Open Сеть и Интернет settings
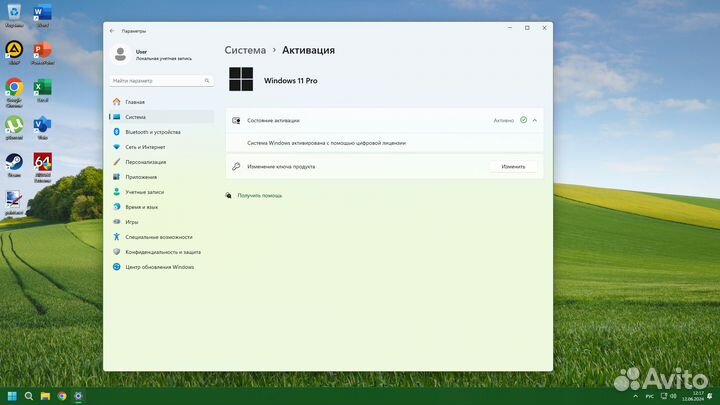This screenshot has height=405, width=720. [x=161, y=147]
